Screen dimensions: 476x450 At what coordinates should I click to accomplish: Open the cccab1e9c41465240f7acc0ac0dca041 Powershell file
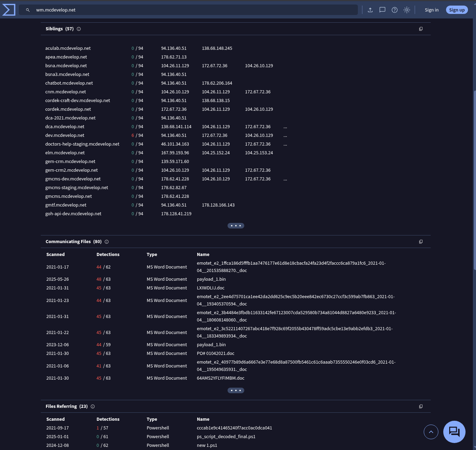point(235,428)
